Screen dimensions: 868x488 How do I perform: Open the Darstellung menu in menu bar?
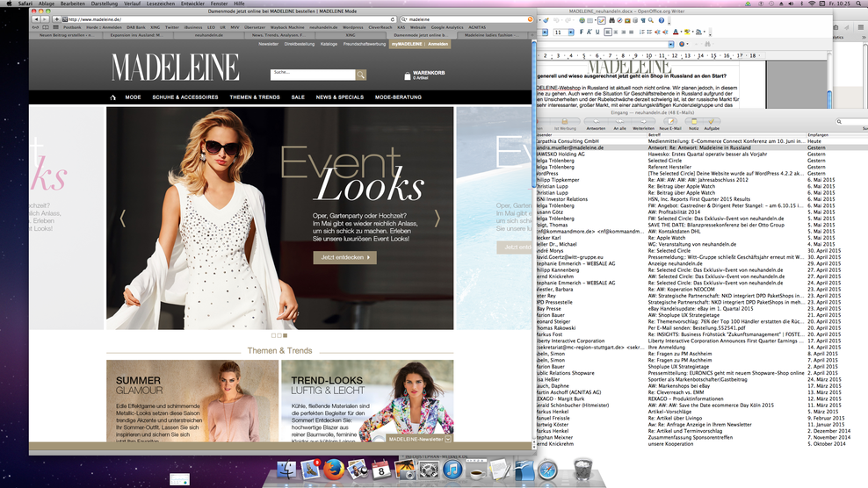(x=104, y=4)
